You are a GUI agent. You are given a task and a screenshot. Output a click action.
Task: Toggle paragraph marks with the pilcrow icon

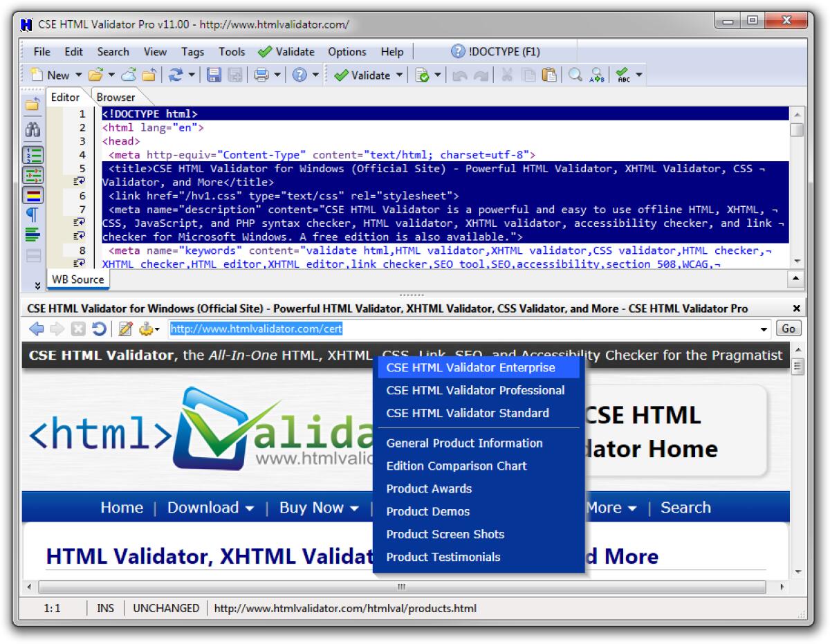pos(31,213)
